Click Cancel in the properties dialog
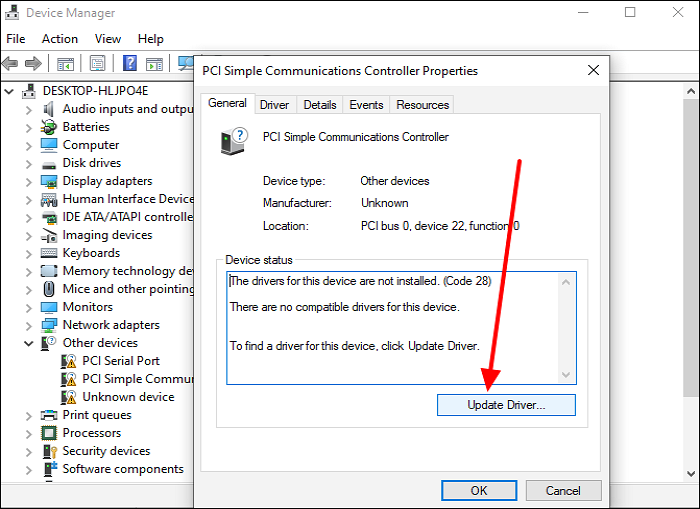 click(x=563, y=490)
